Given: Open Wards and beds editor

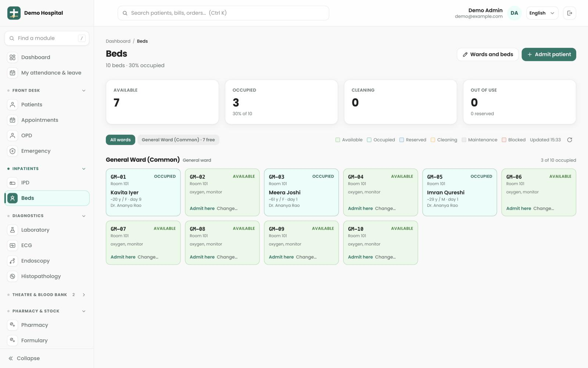Looking at the screenshot, I should (488, 54).
